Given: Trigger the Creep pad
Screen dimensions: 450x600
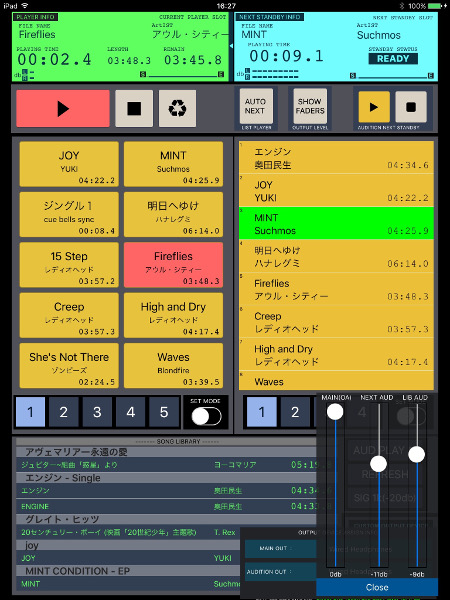Looking at the screenshot, I should point(69,315).
